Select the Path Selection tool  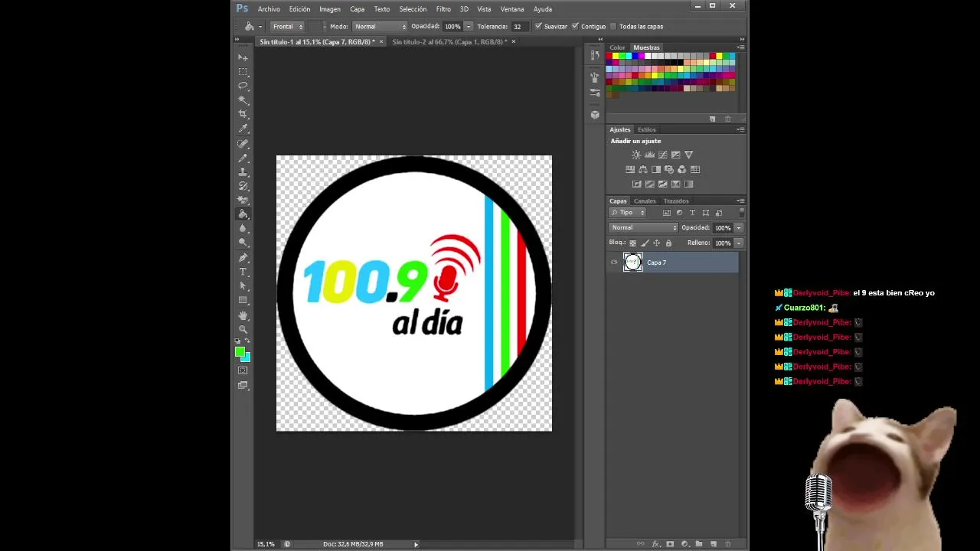click(x=243, y=286)
